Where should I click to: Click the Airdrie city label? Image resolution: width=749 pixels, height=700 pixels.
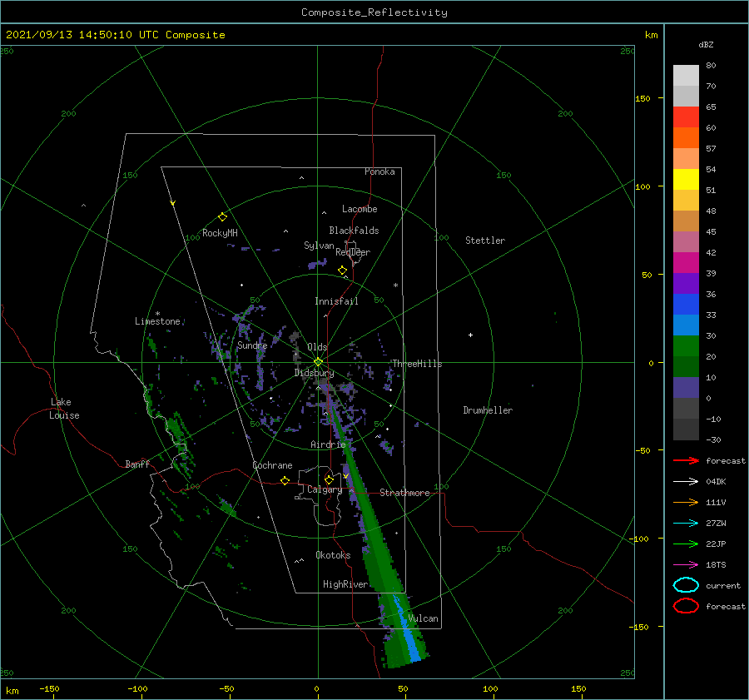click(328, 444)
